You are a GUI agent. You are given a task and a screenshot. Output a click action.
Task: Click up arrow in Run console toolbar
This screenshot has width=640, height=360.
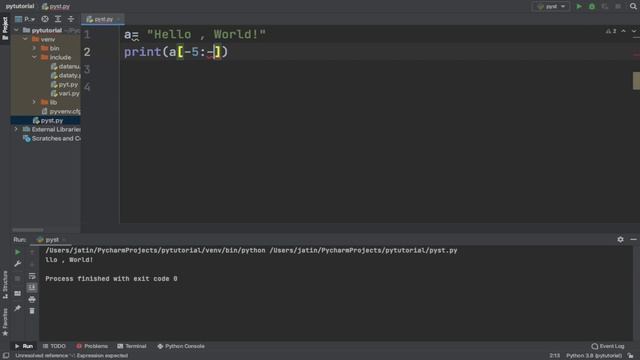pyautogui.click(x=32, y=252)
